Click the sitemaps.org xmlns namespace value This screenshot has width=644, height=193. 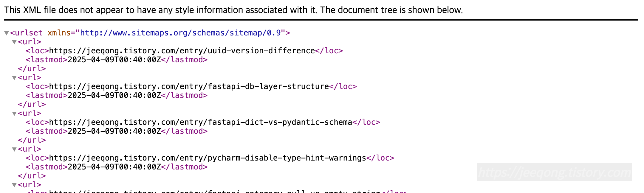pos(181,33)
